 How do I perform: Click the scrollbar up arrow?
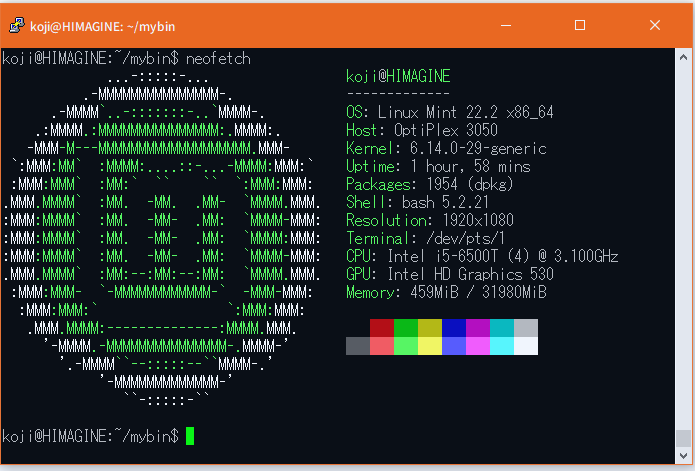[x=684, y=57]
